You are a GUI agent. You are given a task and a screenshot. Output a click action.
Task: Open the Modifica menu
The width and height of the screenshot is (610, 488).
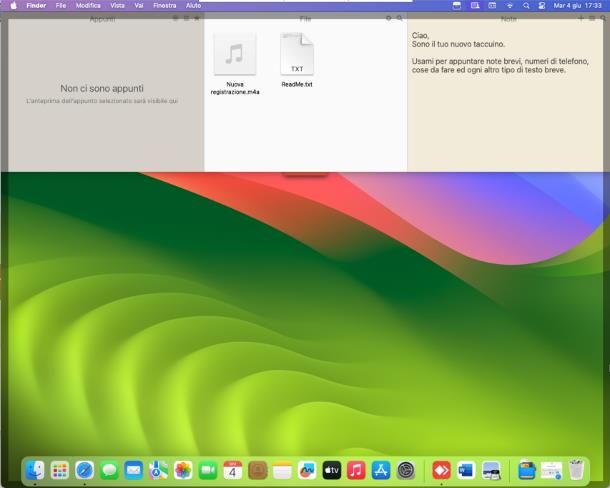coord(88,5)
